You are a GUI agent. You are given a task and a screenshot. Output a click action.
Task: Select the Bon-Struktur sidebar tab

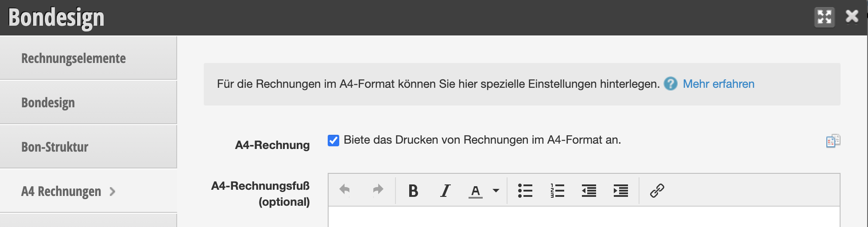coord(88,147)
